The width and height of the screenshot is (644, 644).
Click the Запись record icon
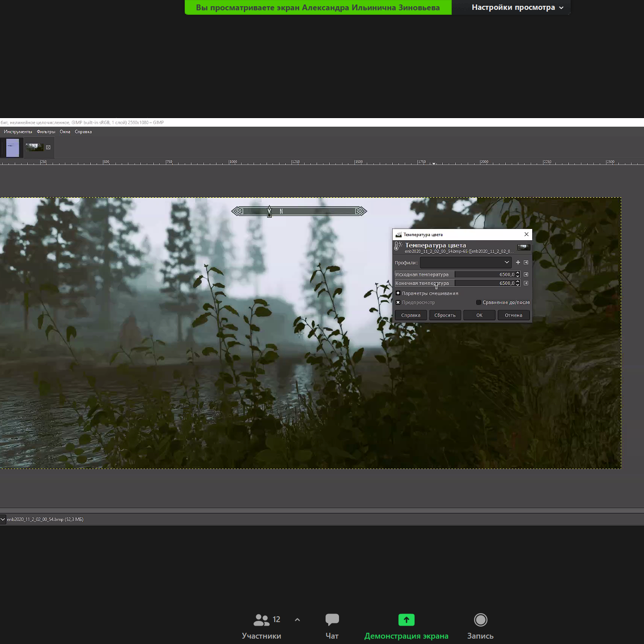pos(480,620)
